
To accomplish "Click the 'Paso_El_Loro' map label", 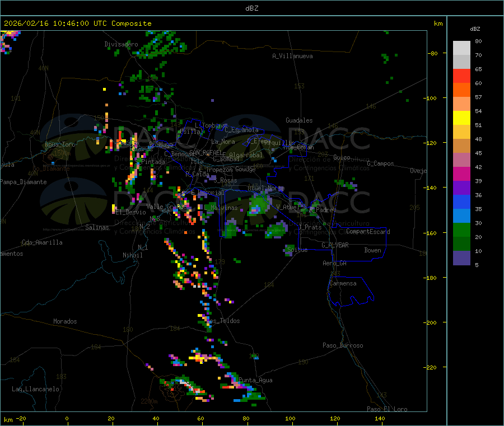I will (387, 409).
